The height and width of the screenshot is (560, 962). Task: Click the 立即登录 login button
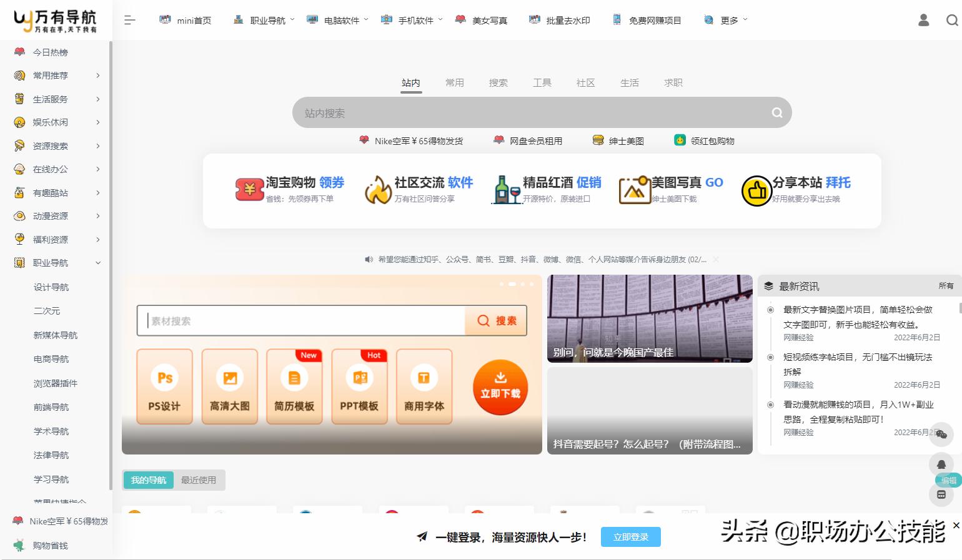coord(630,536)
